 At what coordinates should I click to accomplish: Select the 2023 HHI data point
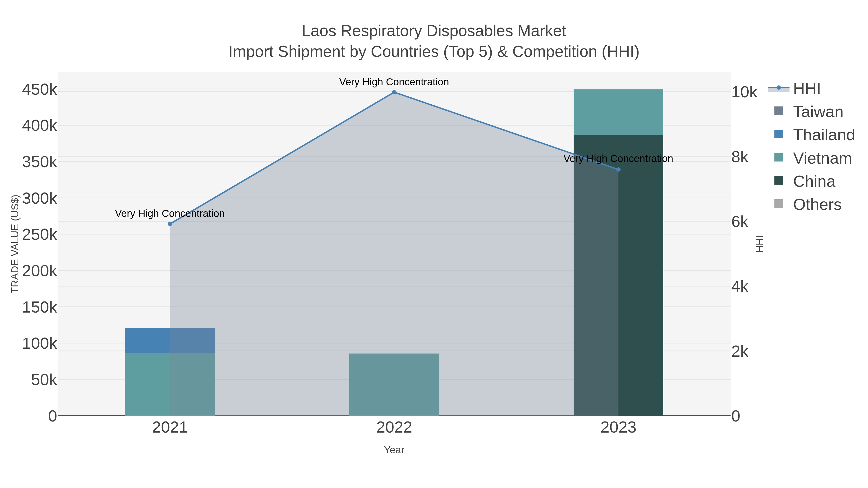tap(618, 170)
